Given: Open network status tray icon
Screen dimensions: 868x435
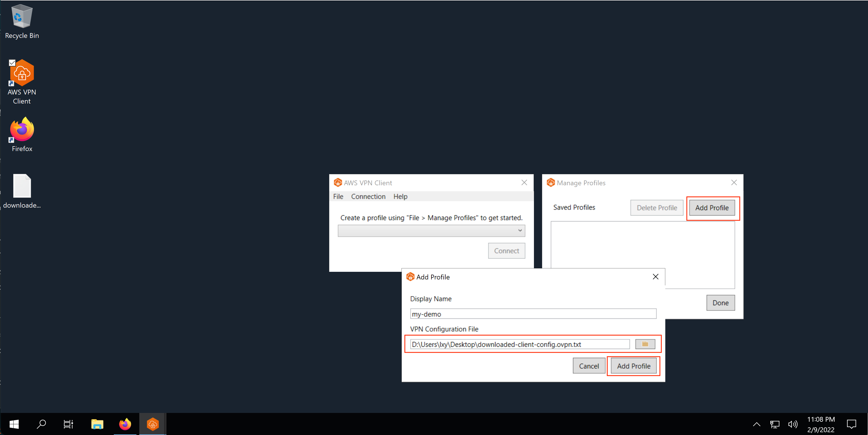Looking at the screenshot, I should tap(775, 424).
